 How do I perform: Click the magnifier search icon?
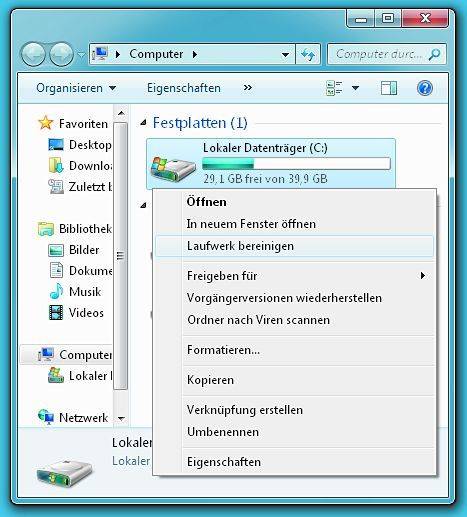(x=435, y=54)
